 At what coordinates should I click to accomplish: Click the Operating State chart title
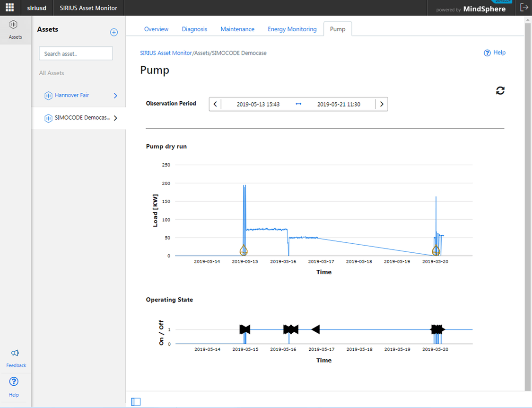tap(169, 300)
